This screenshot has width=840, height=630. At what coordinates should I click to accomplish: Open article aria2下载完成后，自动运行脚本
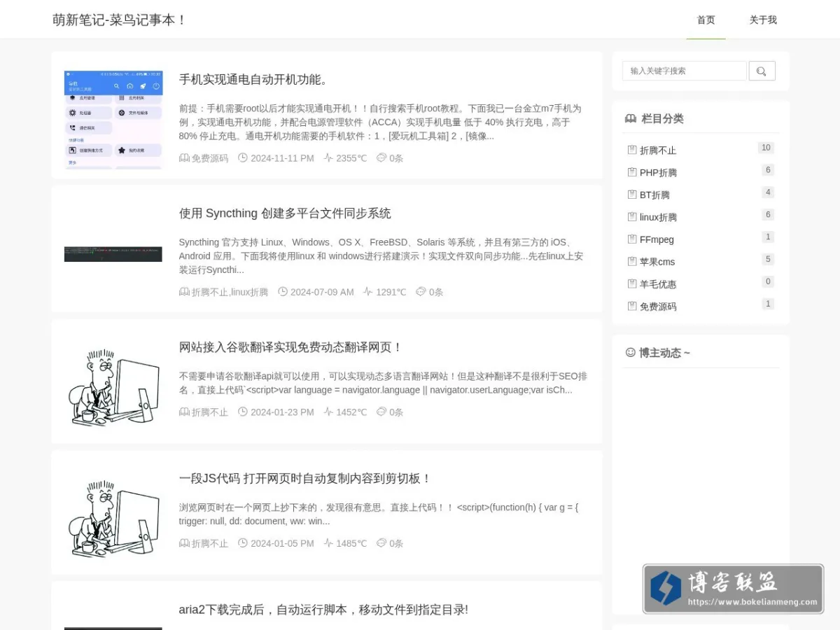323,610
